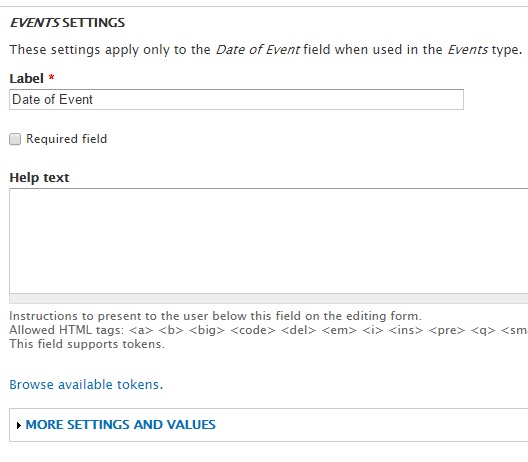Screen dimensions: 528x462
Task: Grab the grey resize bar under Help text
Action: pos(268,299)
